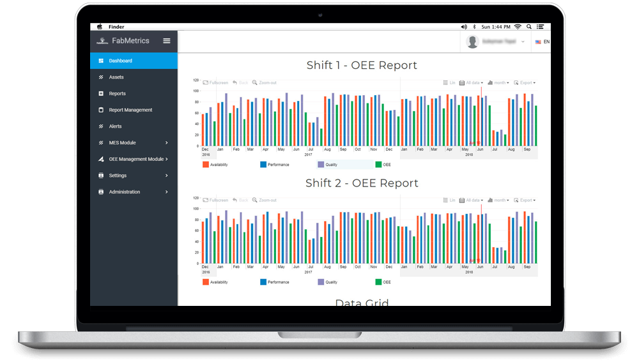Go to Alerts in the sidebar
Viewport: 639px width, 364px height.
pyautogui.click(x=115, y=126)
